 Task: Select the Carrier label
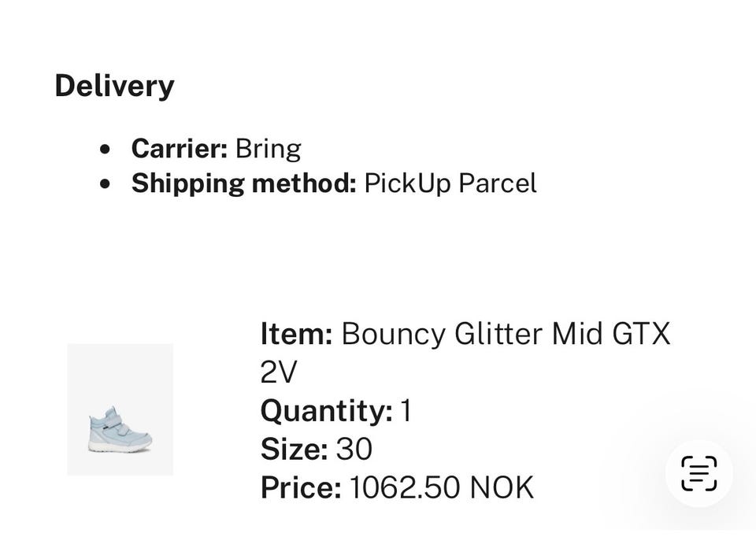click(x=180, y=149)
